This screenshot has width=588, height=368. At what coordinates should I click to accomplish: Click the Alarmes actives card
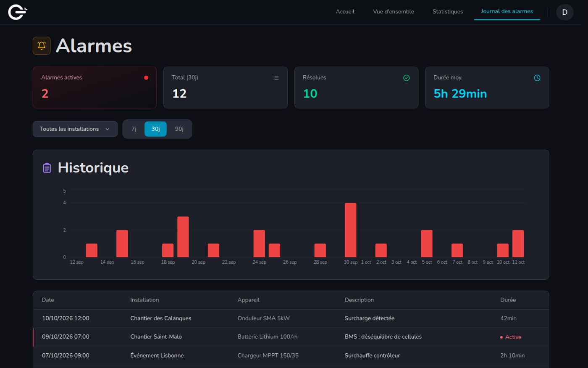point(94,87)
